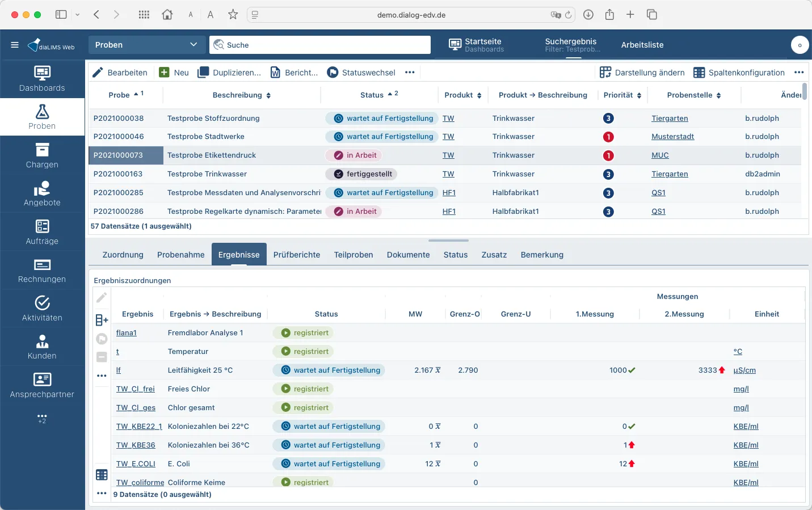Open the TW_E.COLI result link
Viewport: 812px width, 510px height.
pyautogui.click(x=136, y=464)
